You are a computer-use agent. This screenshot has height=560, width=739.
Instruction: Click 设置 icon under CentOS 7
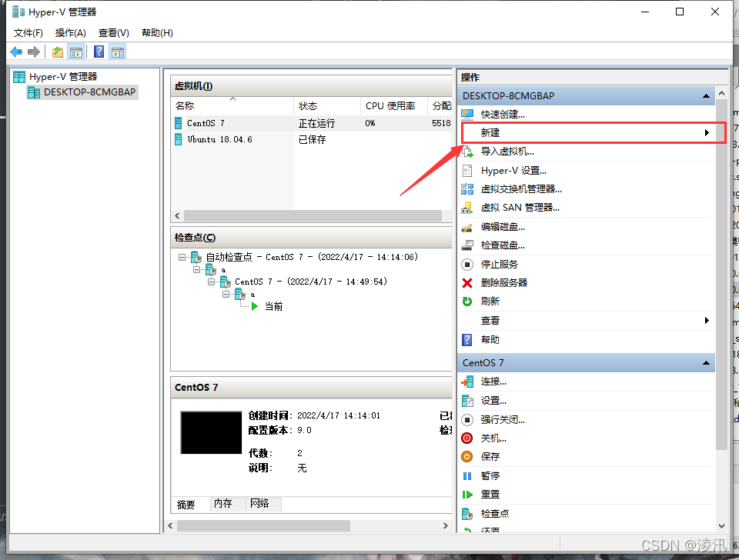click(x=467, y=401)
